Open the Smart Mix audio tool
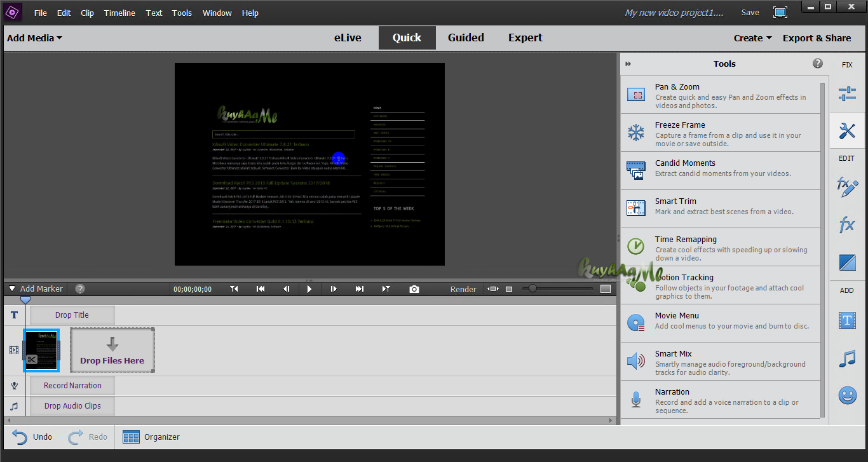The height and width of the screenshot is (462, 868). click(721, 362)
